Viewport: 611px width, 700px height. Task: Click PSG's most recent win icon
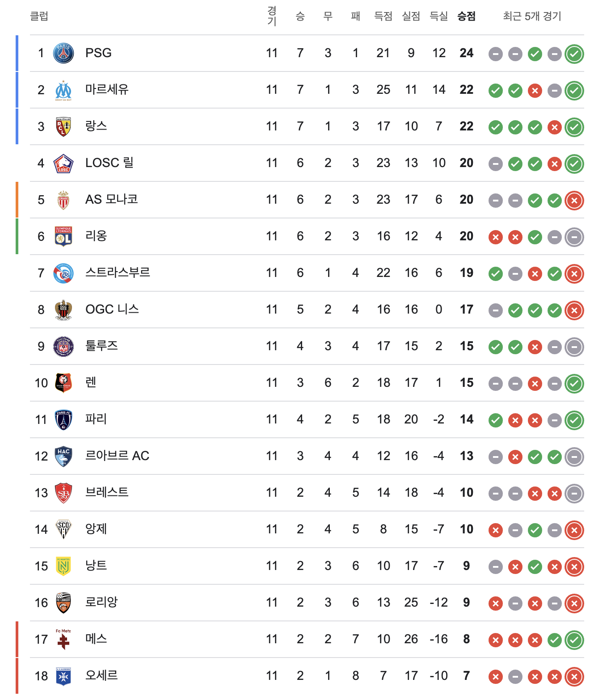(574, 54)
